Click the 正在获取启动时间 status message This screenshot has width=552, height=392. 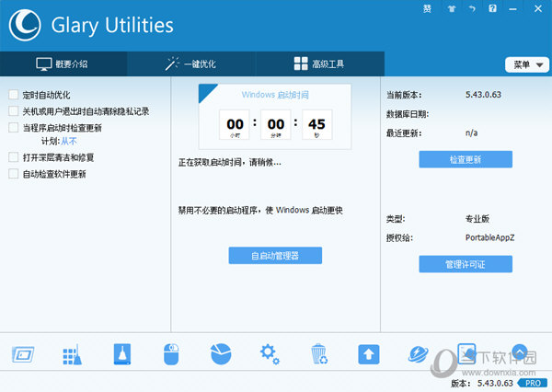point(229,162)
